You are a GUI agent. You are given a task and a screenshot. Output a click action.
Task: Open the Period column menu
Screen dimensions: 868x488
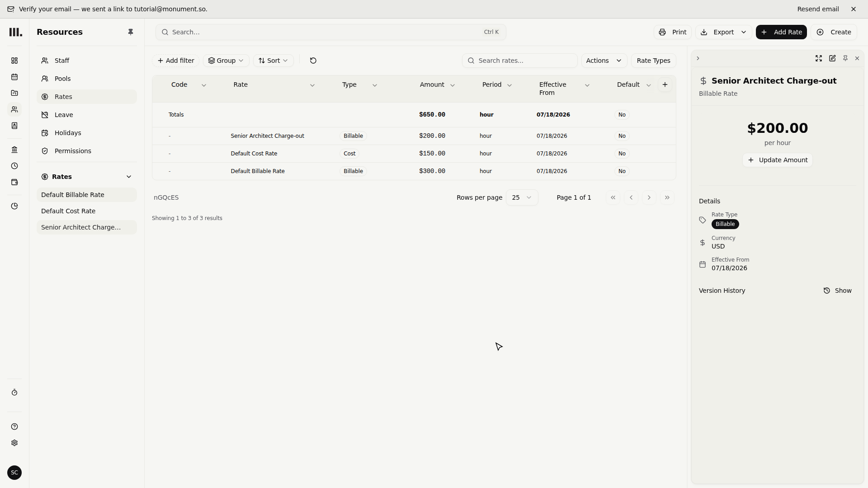509,85
